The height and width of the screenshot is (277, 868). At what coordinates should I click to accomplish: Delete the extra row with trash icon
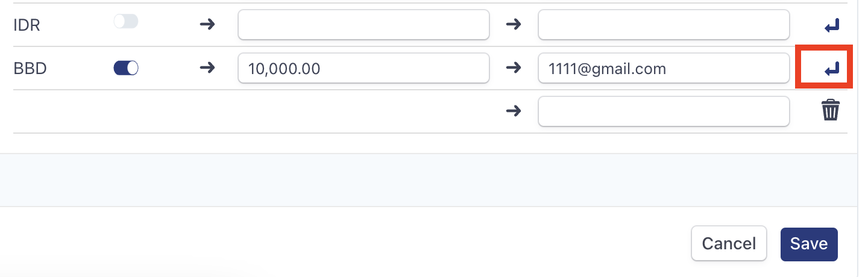pos(830,111)
